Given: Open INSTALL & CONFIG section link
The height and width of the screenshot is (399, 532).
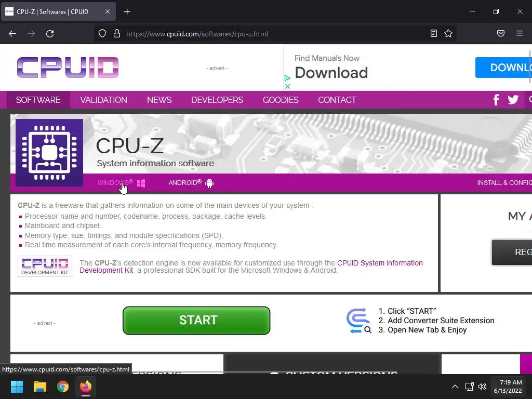Looking at the screenshot, I should coord(504,182).
